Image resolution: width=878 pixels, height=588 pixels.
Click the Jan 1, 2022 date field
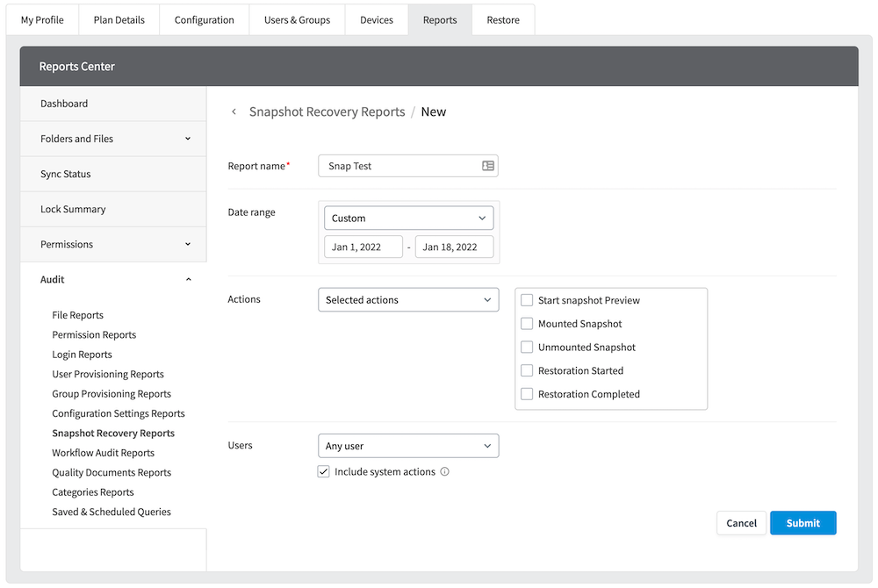(363, 247)
